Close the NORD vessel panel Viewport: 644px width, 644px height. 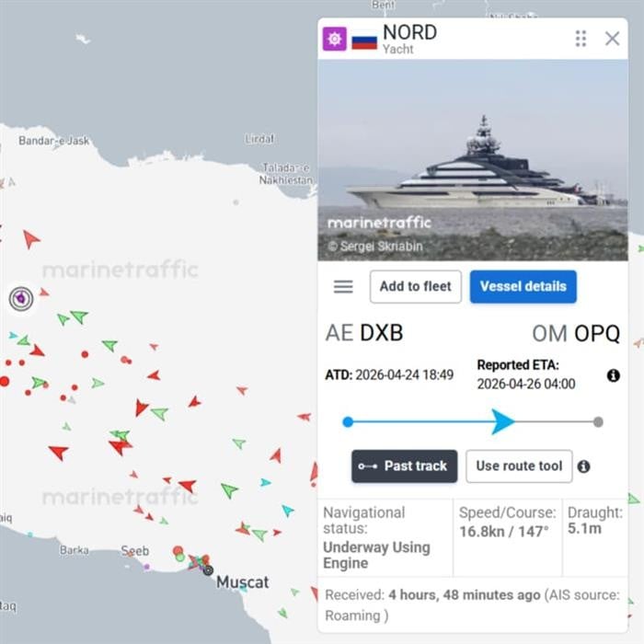[612, 38]
